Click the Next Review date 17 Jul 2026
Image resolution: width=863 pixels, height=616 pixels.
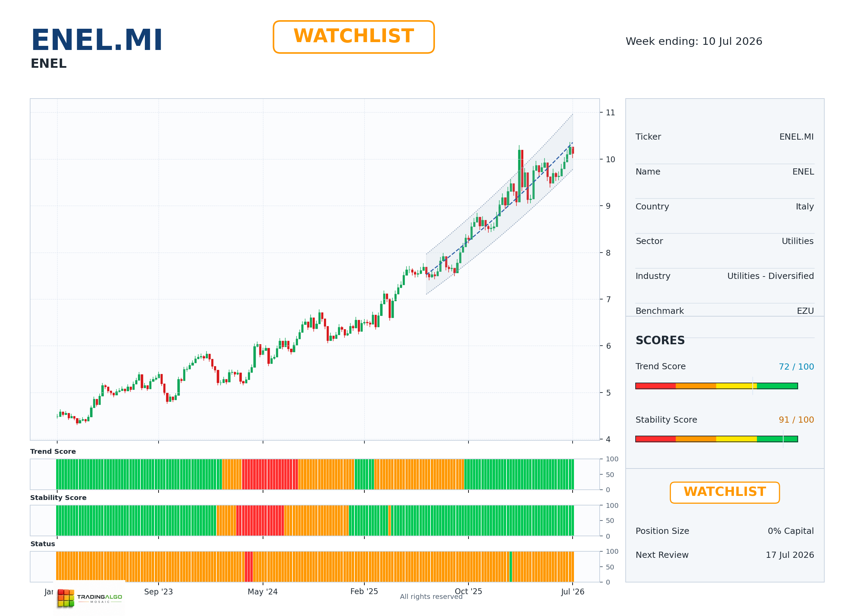click(790, 555)
